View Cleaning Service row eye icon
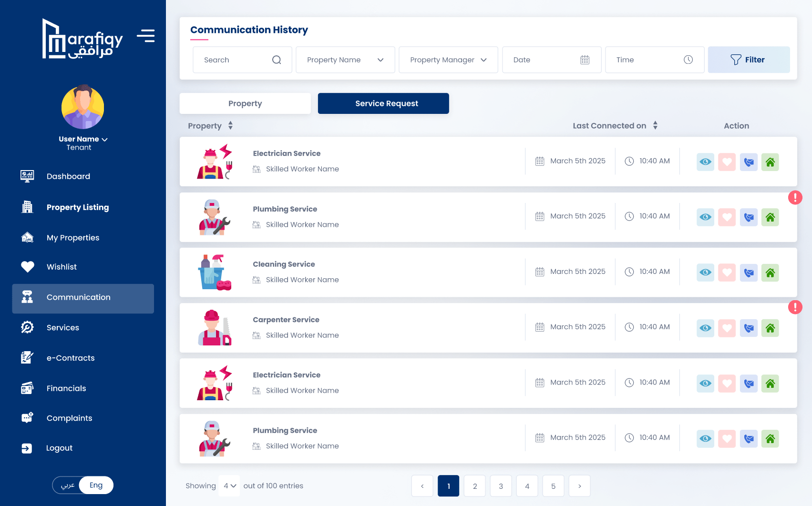The image size is (812, 506). [705, 273]
